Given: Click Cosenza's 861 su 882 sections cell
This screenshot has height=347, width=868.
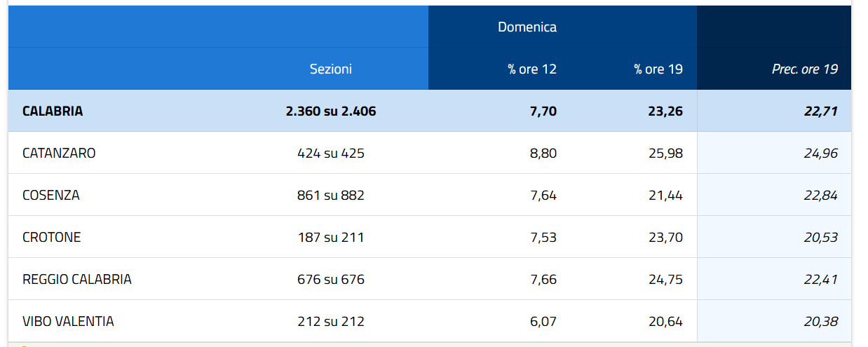Looking at the screenshot, I should point(331,195).
